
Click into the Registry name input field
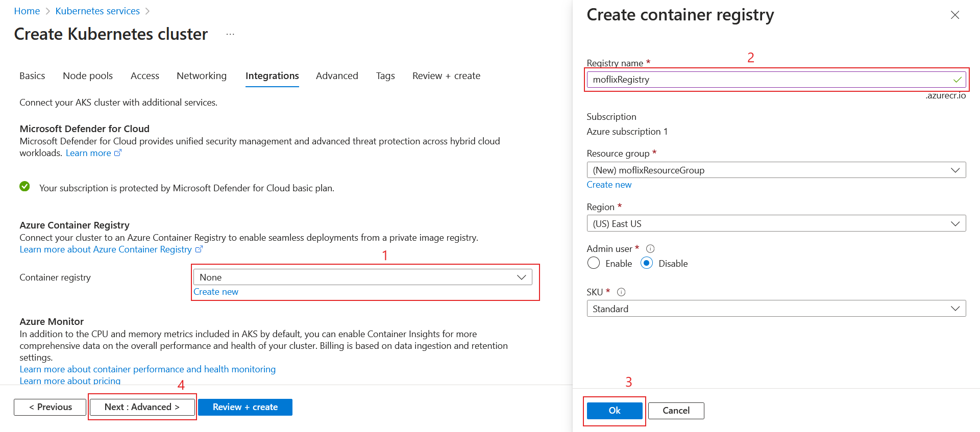tap(776, 80)
